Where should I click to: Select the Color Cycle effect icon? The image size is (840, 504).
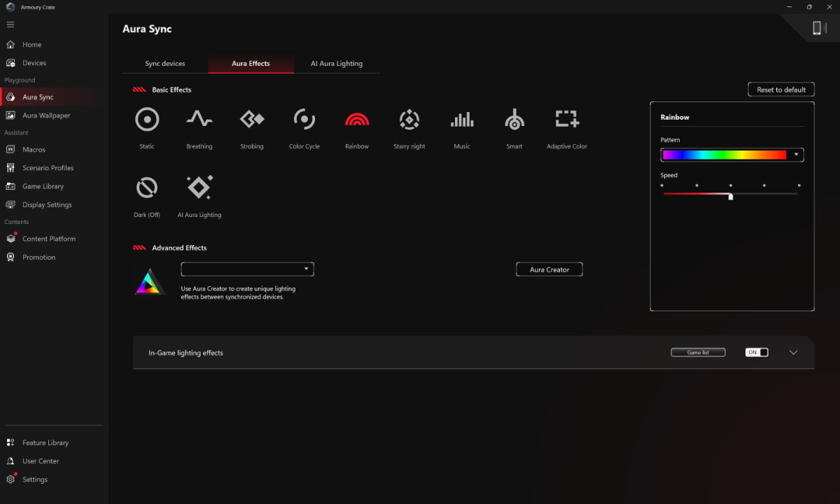[304, 120]
